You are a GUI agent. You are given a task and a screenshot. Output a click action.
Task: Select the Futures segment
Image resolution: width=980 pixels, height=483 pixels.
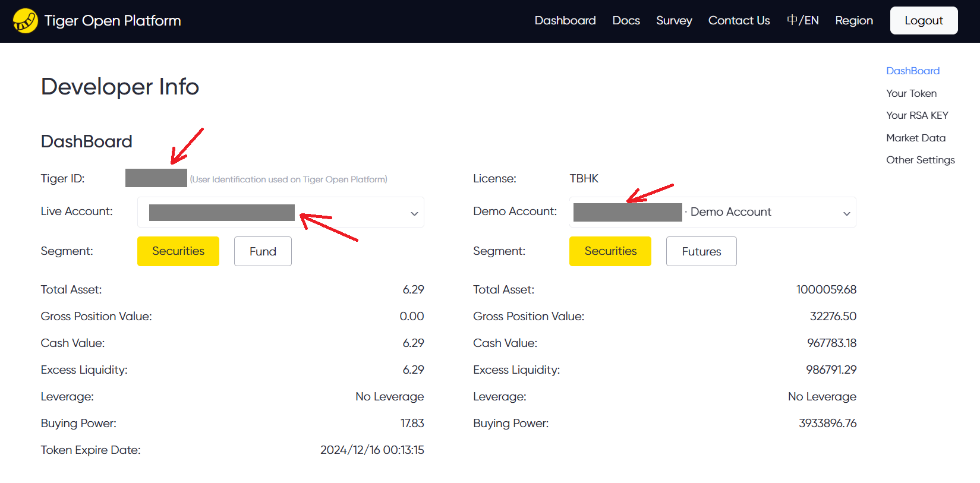pos(701,251)
